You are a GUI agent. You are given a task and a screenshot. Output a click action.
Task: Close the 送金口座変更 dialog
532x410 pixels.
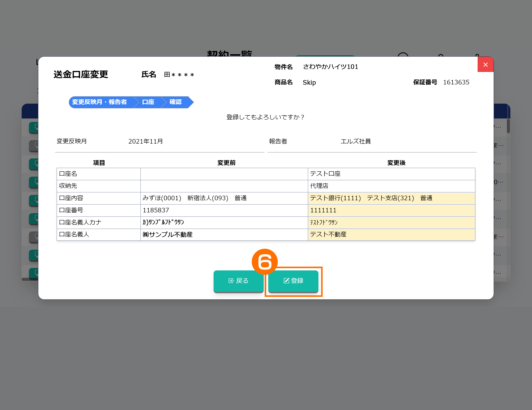click(x=485, y=65)
